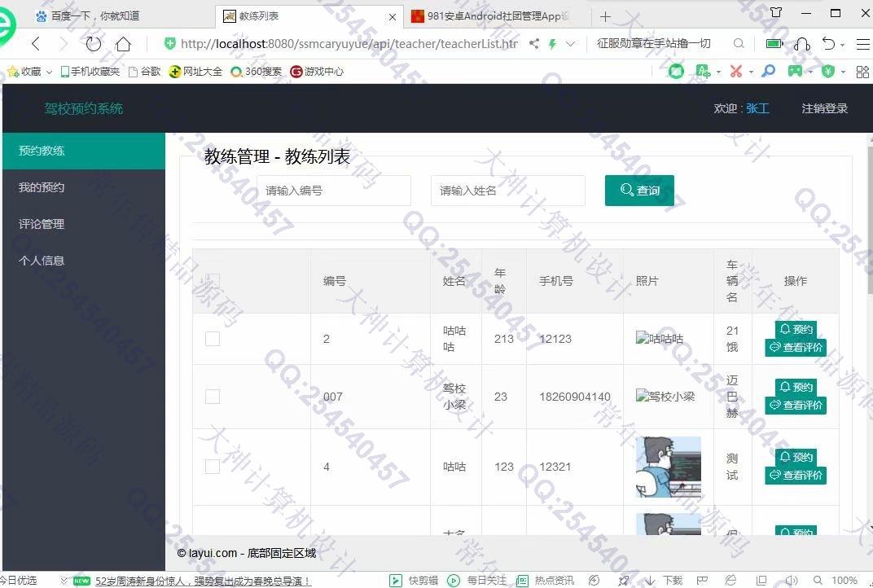Select 我的预约 in sidebar
The height and width of the screenshot is (588, 873).
click(84, 187)
